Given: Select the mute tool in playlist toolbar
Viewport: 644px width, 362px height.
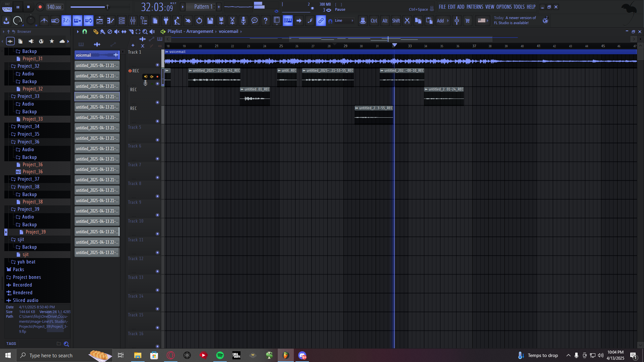Looking at the screenshot, I should pos(117,32).
